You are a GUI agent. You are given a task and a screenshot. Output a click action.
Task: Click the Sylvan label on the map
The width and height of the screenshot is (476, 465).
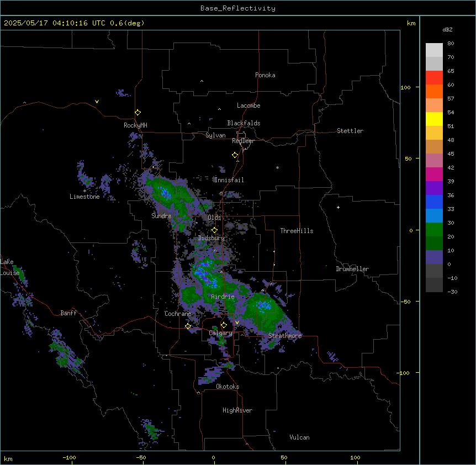(x=215, y=135)
